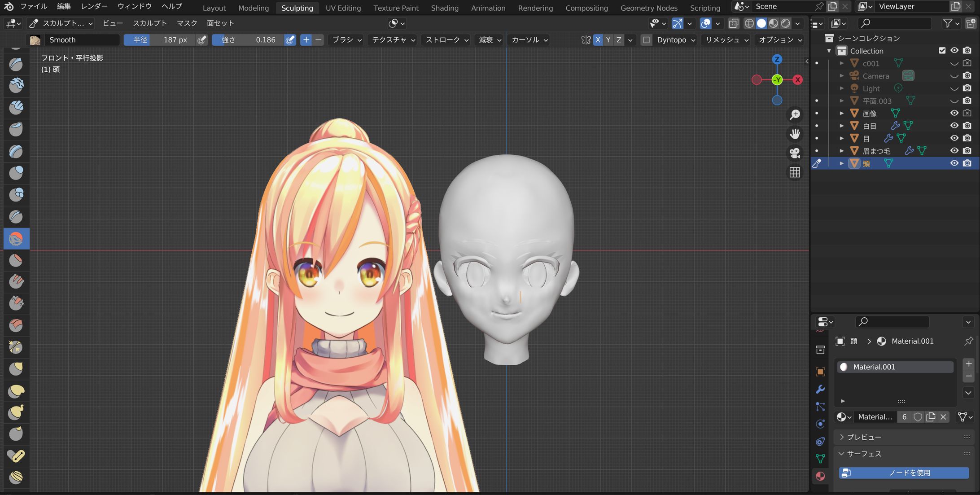The width and height of the screenshot is (980, 495).
Task: Open the マスク menu
Action: pos(187,23)
